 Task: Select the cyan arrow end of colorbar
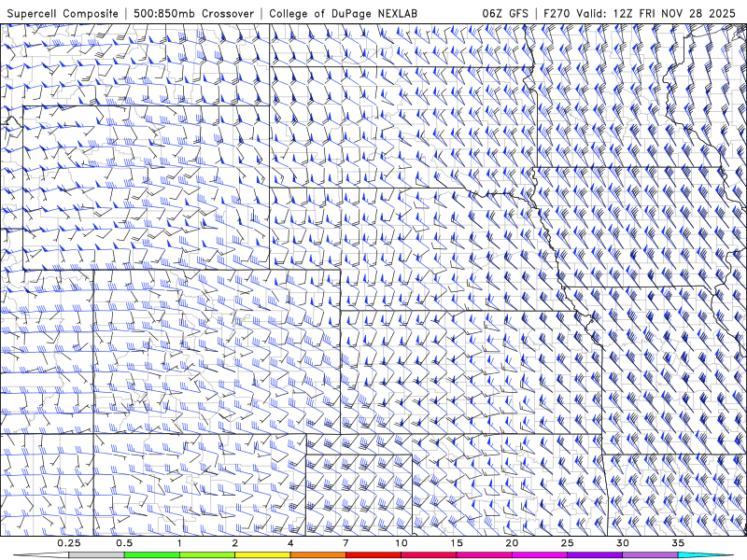pyautogui.click(x=705, y=555)
